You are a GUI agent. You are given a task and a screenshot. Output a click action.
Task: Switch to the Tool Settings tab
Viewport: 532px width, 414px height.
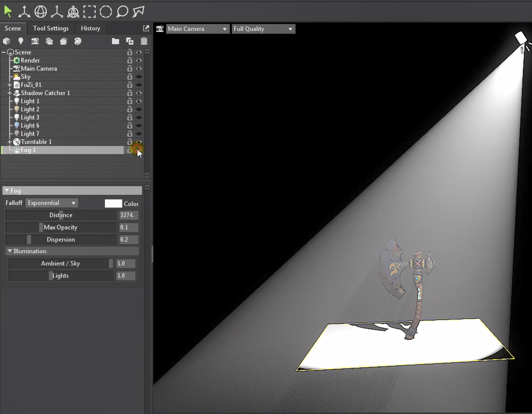pyautogui.click(x=51, y=28)
